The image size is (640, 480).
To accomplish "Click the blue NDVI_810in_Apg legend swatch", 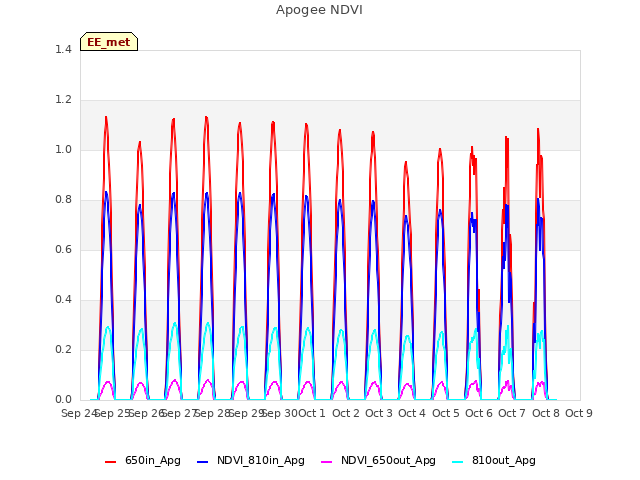I will [x=202, y=462].
